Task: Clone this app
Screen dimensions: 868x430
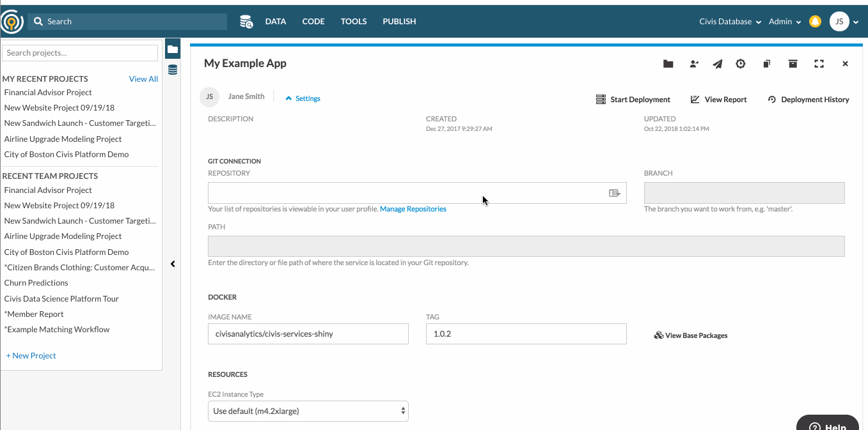Action: [x=766, y=64]
